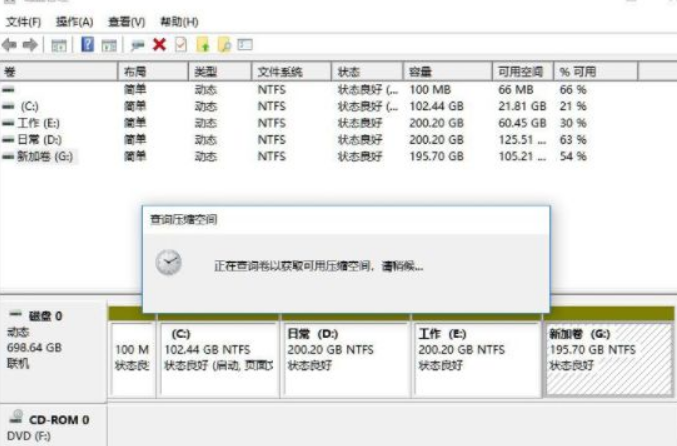This screenshot has width=677, height=446.
Task: Click the yellow folder with green arrow icon
Action: [203, 45]
